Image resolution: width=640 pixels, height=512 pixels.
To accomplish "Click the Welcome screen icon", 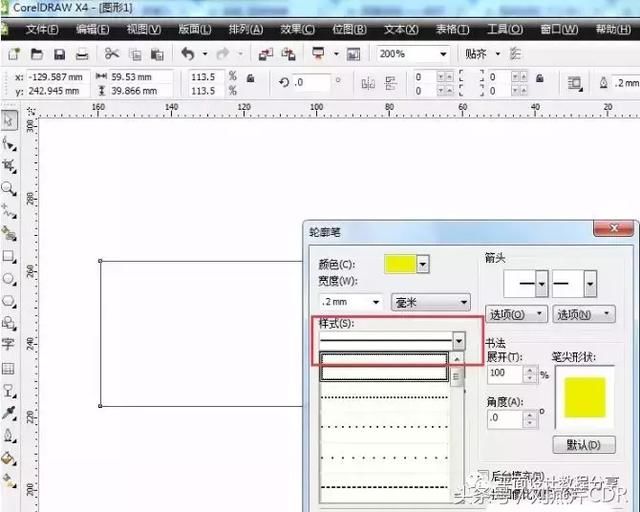I will click(x=353, y=54).
